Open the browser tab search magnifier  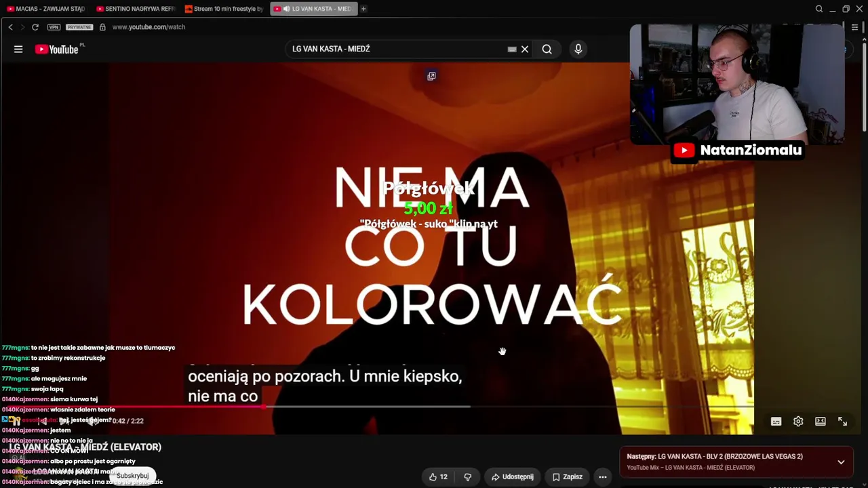[819, 9]
